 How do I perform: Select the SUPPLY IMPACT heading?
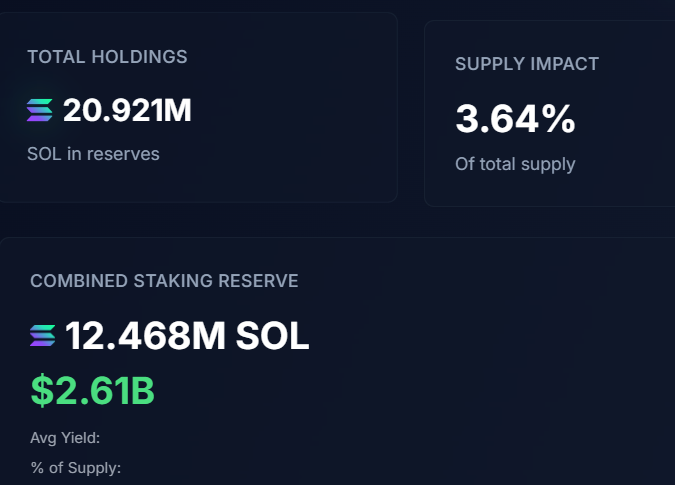[527, 64]
